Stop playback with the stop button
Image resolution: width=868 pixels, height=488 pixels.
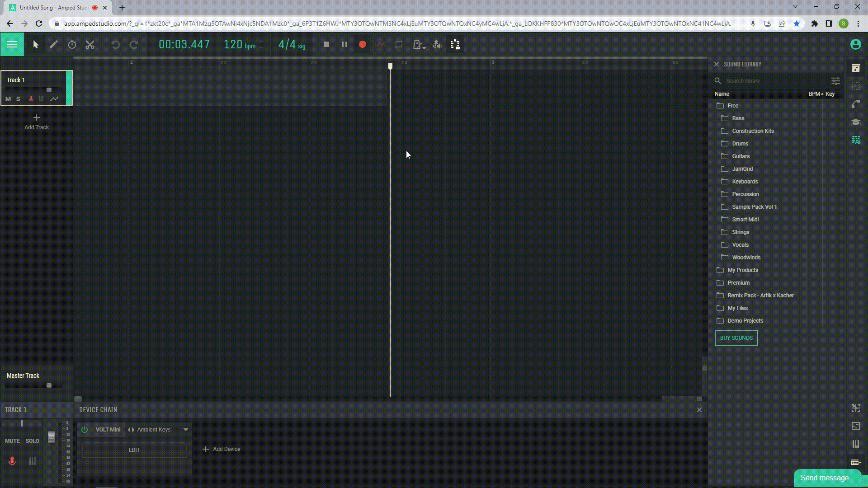[326, 44]
